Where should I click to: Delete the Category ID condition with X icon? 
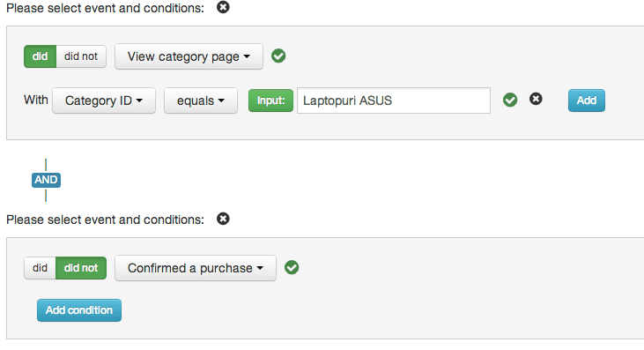[x=536, y=99]
